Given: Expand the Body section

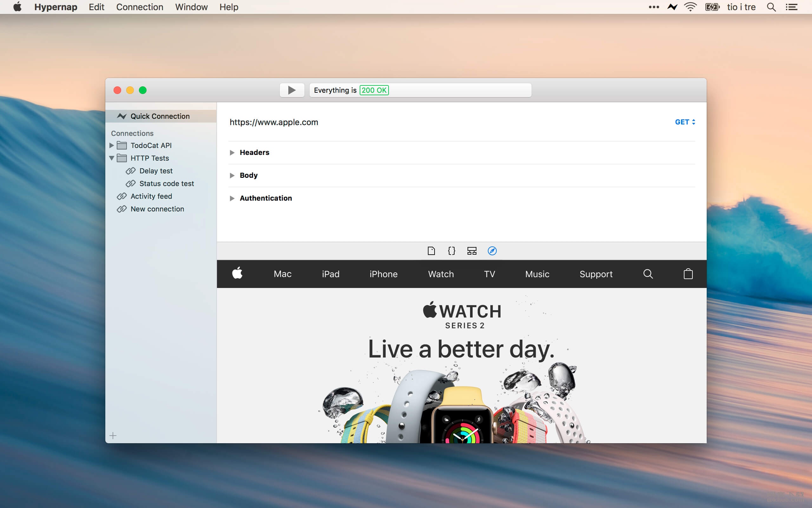Looking at the screenshot, I should pos(232,175).
